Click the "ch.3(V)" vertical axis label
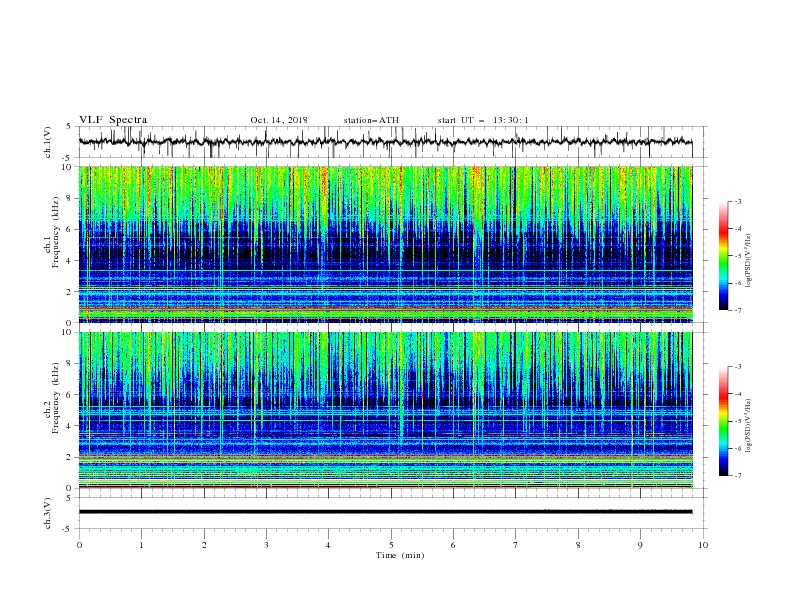The height and width of the screenshot is (612, 792). pos(48,513)
